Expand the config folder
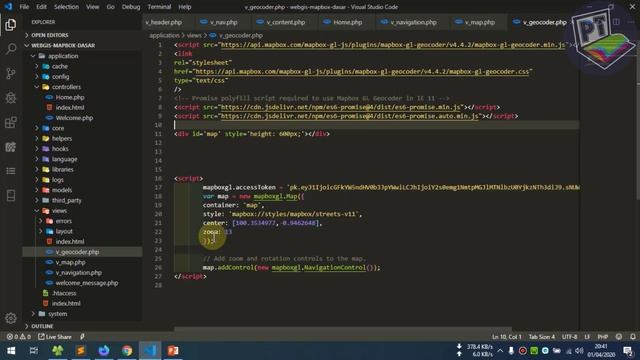This screenshot has height=360, width=640. 60,76
